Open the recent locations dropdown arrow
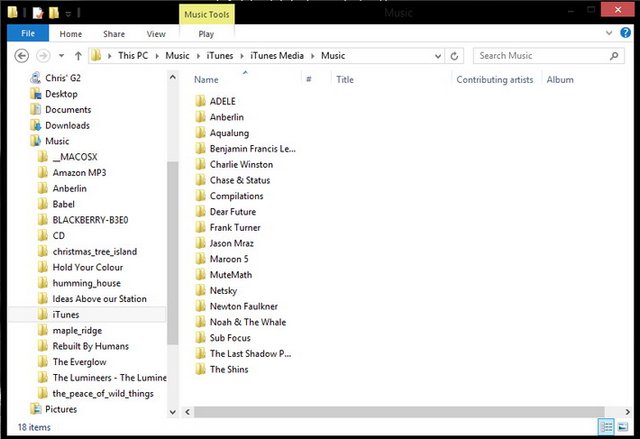Screen dimensions: 640x439 click(61, 55)
